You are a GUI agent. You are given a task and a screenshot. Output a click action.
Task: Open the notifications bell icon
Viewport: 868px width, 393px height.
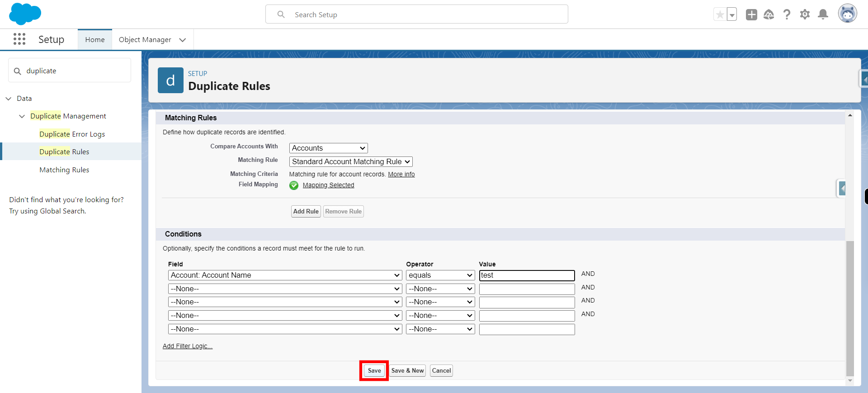pyautogui.click(x=823, y=14)
